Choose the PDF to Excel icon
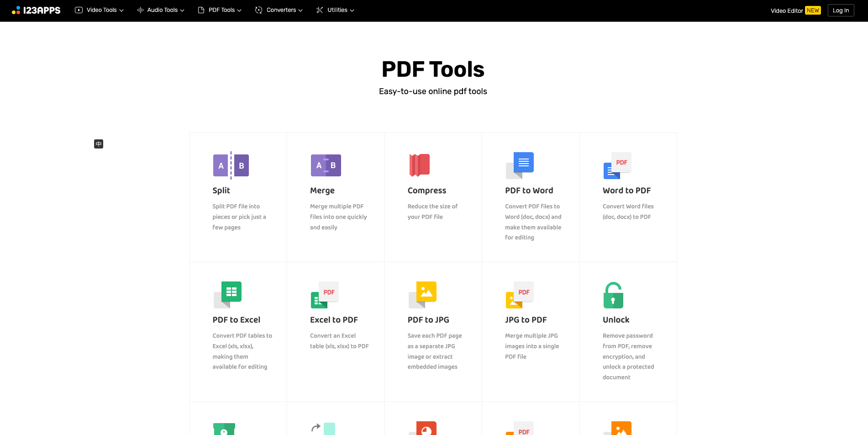The image size is (868, 435). (x=227, y=294)
